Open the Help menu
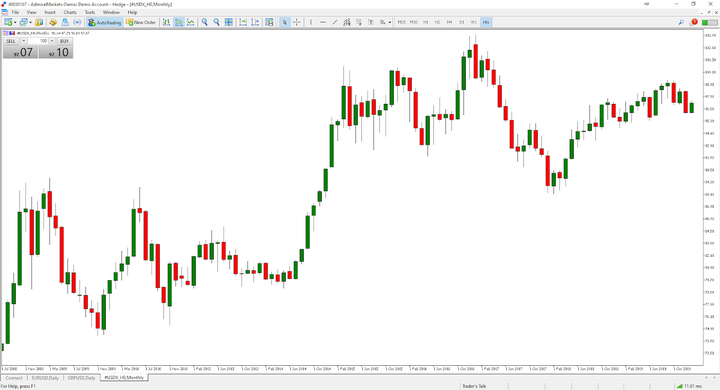Screen dimensions: 720x390 point(132,12)
